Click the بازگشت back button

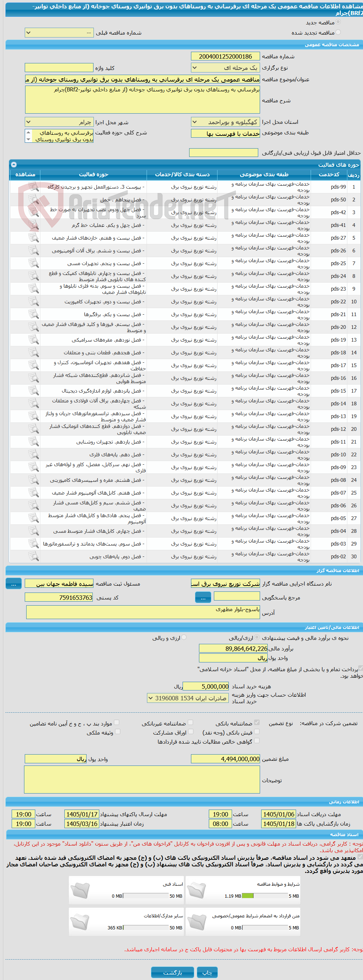click(172, 972)
